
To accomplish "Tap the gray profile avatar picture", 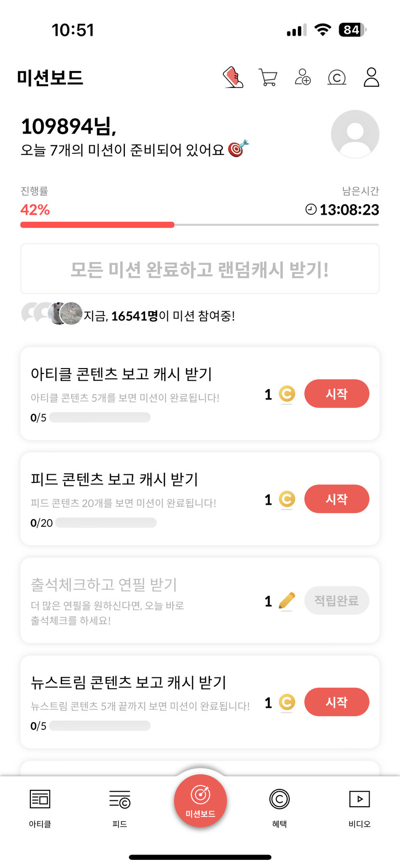I will pyautogui.click(x=355, y=134).
